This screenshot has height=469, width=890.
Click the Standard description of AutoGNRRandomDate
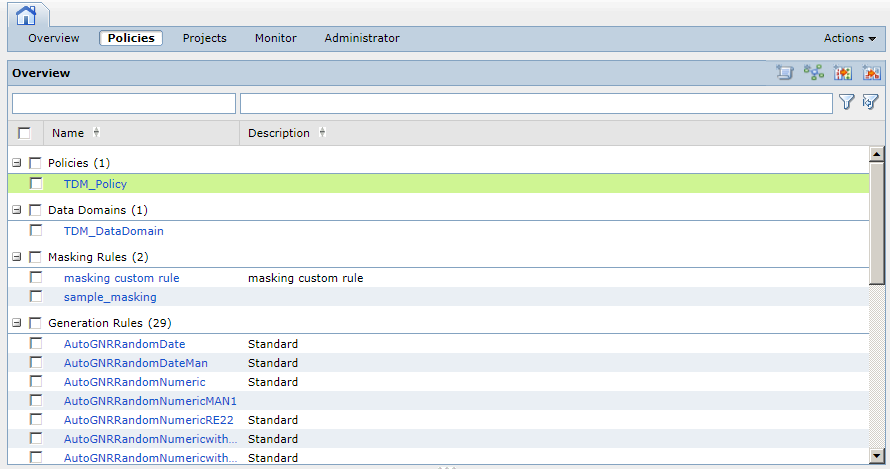[x=273, y=344]
